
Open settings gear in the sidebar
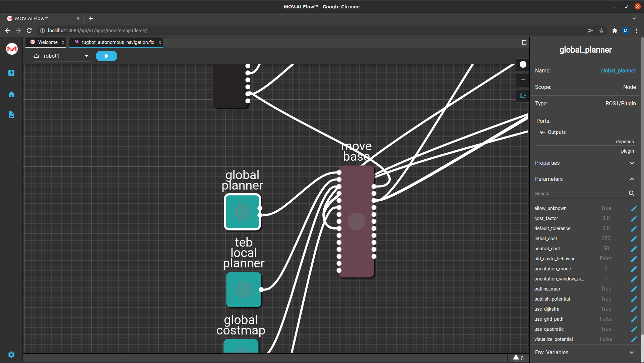pos(11,355)
